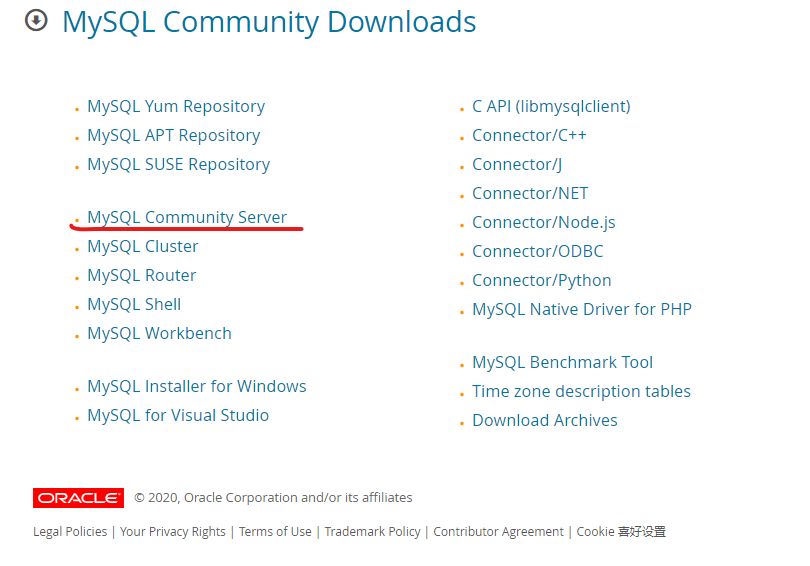Open Contributor Agreement footer link
Image resolution: width=810 pixels, height=566 pixels.
coord(499,531)
